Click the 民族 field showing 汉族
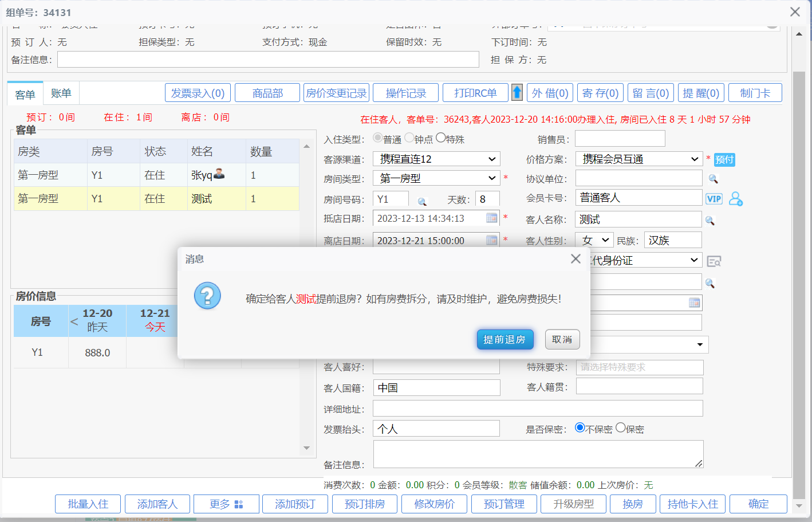The image size is (812, 522). point(673,240)
